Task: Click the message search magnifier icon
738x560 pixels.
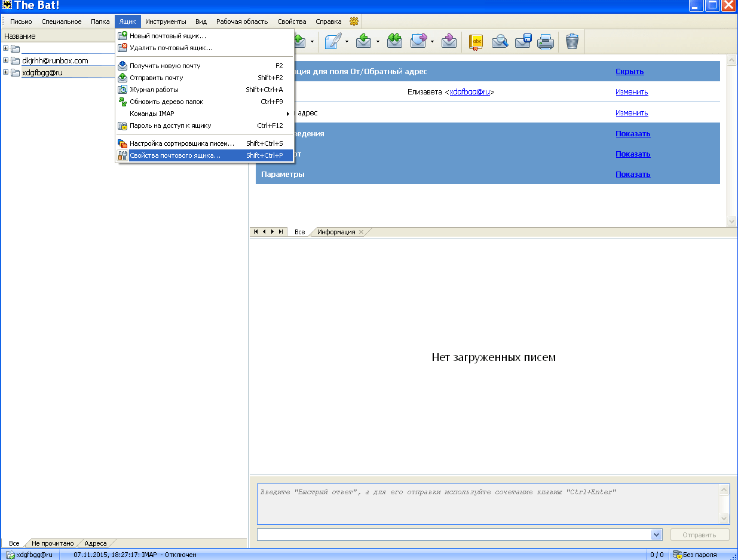Action: (500, 41)
